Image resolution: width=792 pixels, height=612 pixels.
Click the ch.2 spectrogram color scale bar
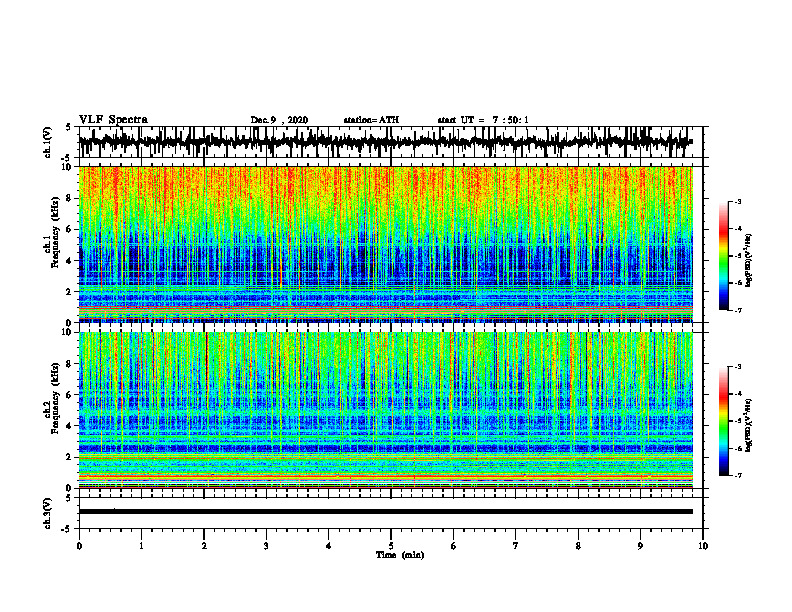click(724, 421)
